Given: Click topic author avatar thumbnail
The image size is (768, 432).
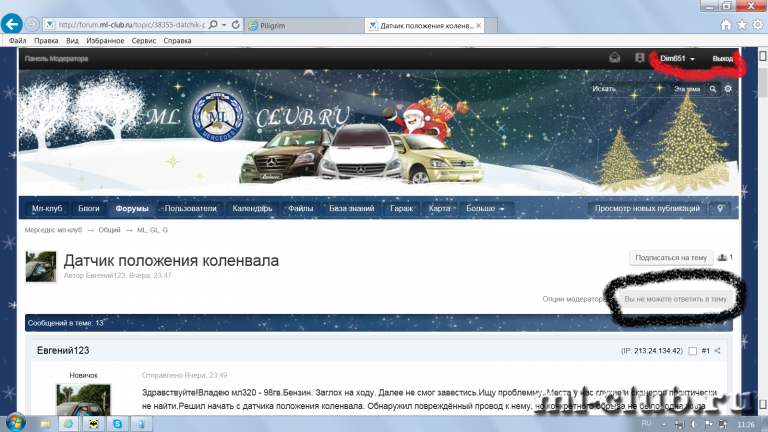Looking at the screenshot, I should click(x=41, y=266).
